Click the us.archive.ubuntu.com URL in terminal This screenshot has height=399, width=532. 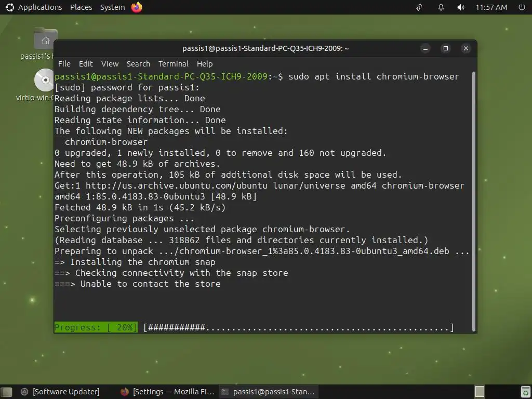[177, 185]
